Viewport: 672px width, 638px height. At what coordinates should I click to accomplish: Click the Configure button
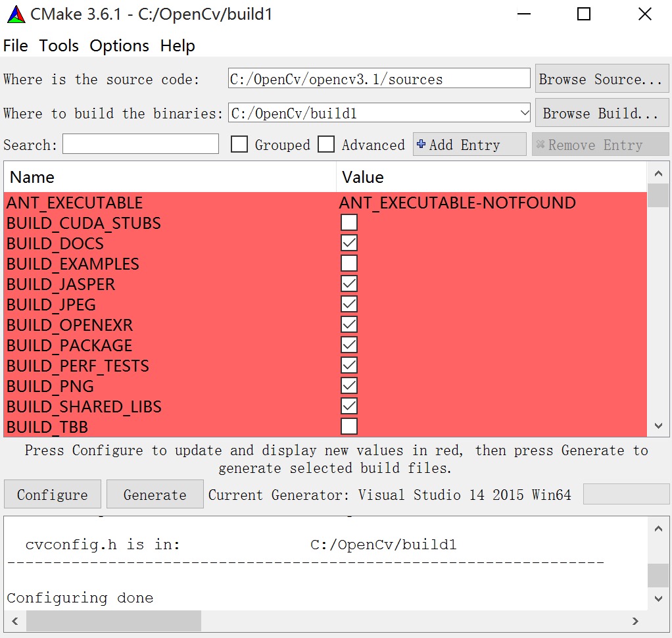[x=53, y=494]
